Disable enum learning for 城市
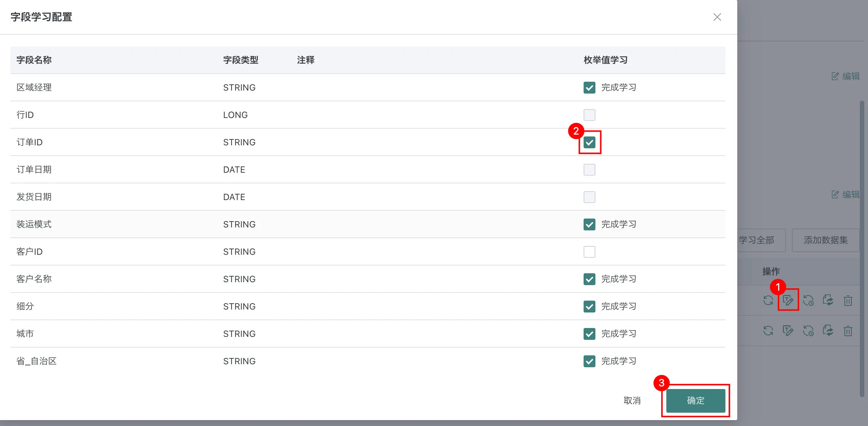Viewport: 868px width, 426px height. (x=589, y=334)
